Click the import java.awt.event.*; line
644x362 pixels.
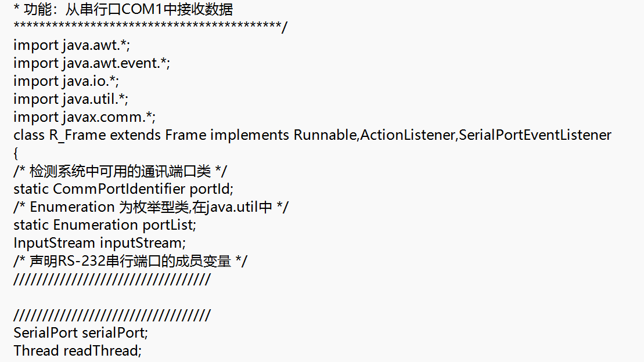point(92,63)
